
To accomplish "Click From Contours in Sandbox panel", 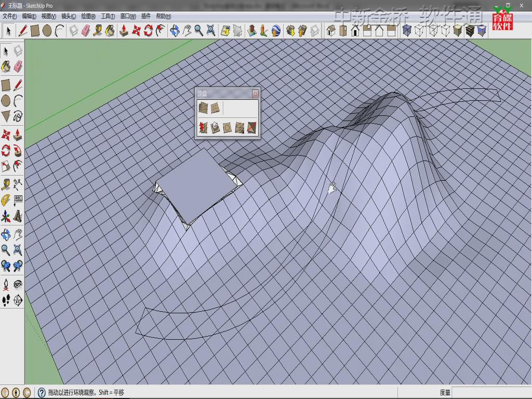I will click(203, 108).
